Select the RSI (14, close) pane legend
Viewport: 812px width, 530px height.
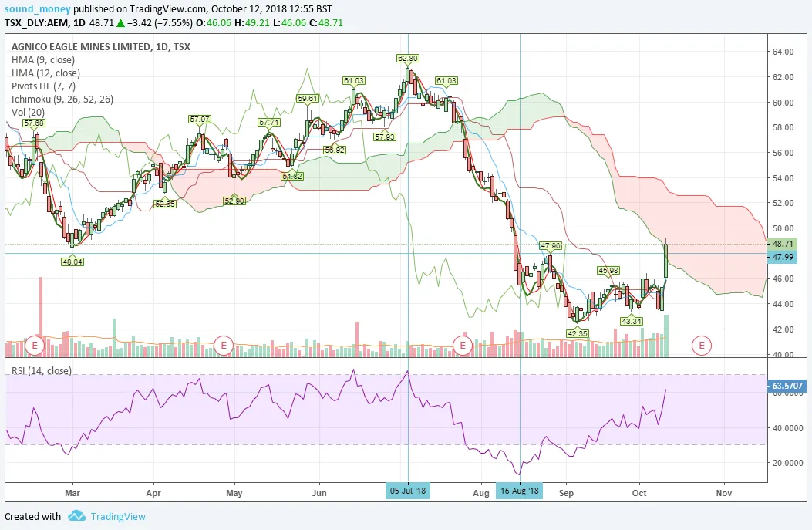(x=42, y=370)
